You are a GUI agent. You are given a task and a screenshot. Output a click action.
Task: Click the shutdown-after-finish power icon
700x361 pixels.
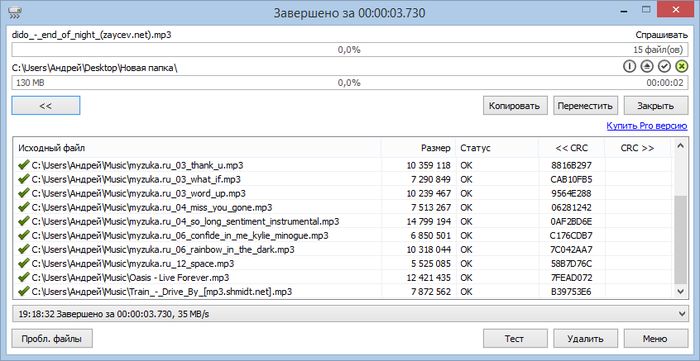629,66
